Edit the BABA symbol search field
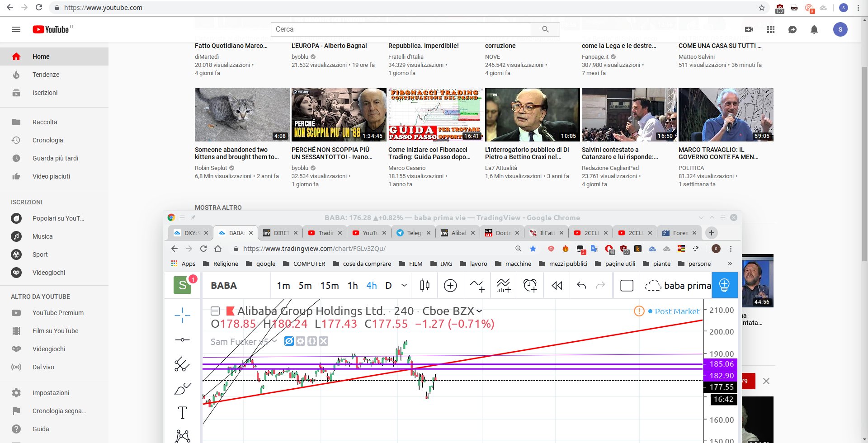The height and width of the screenshot is (443, 868). click(x=236, y=285)
